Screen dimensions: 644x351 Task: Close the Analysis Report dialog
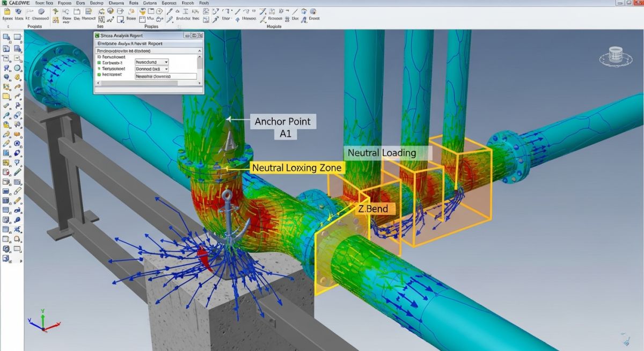(200, 35)
